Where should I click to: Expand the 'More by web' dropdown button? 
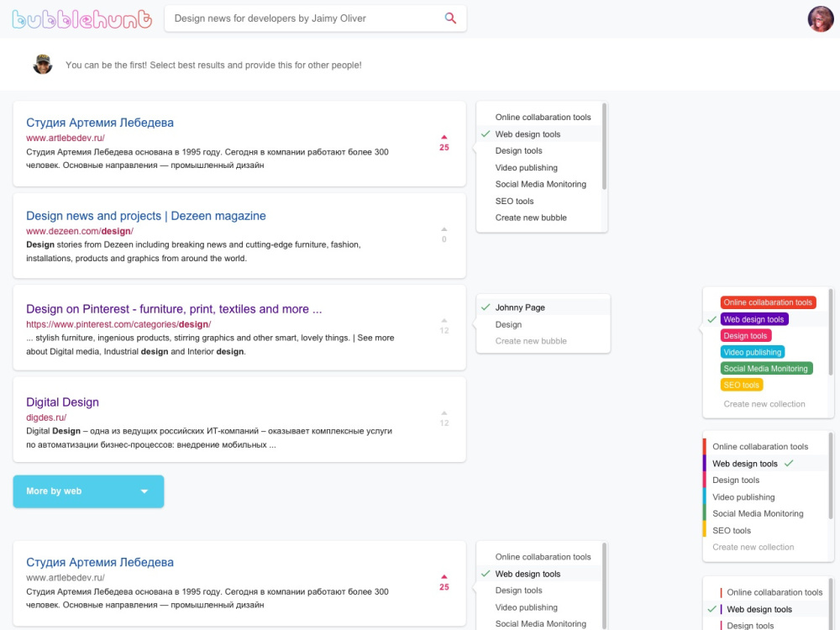(x=88, y=491)
